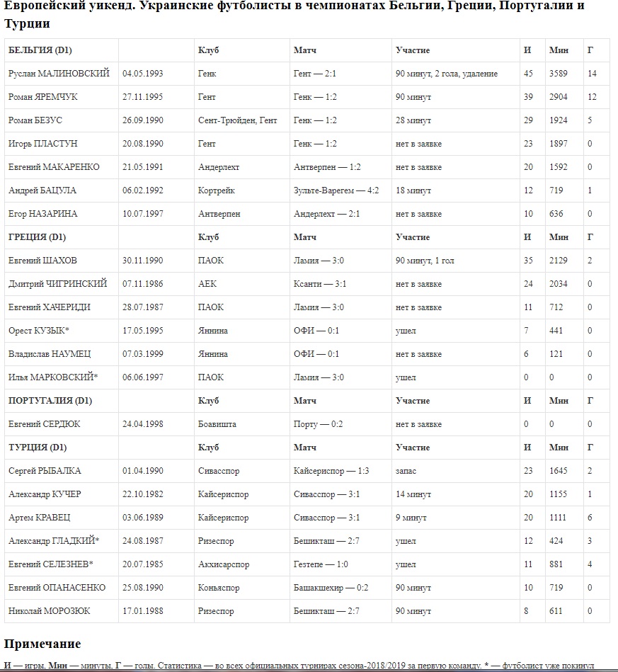
Task: Click the ПОРТУГАЛИЯ (D1) section header
Action: (50, 401)
